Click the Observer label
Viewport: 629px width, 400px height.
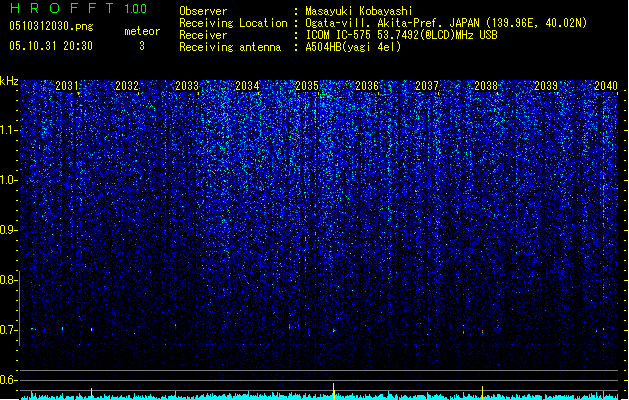203,11
